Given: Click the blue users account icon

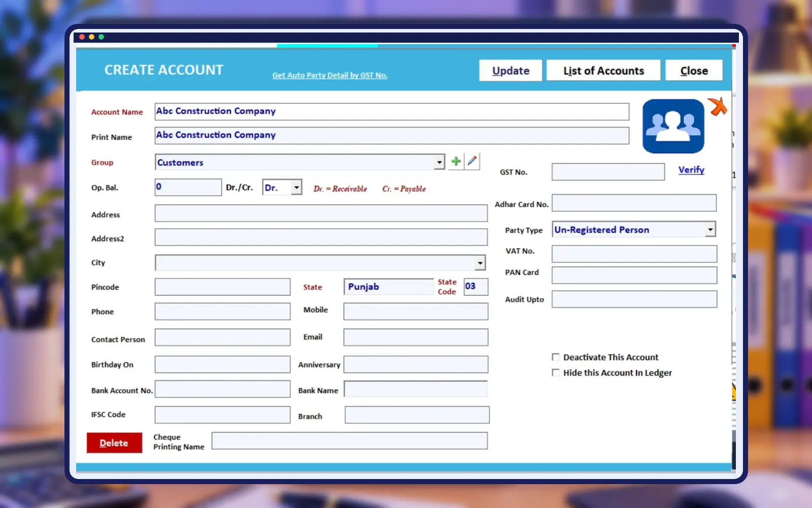Looking at the screenshot, I should pyautogui.click(x=673, y=126).
